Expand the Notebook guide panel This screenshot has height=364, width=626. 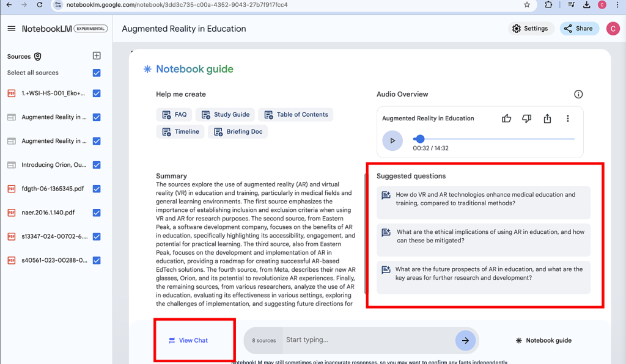543,340
